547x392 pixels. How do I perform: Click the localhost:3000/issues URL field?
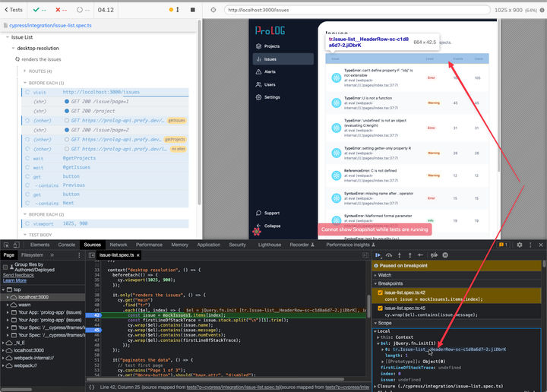(258, 10)
